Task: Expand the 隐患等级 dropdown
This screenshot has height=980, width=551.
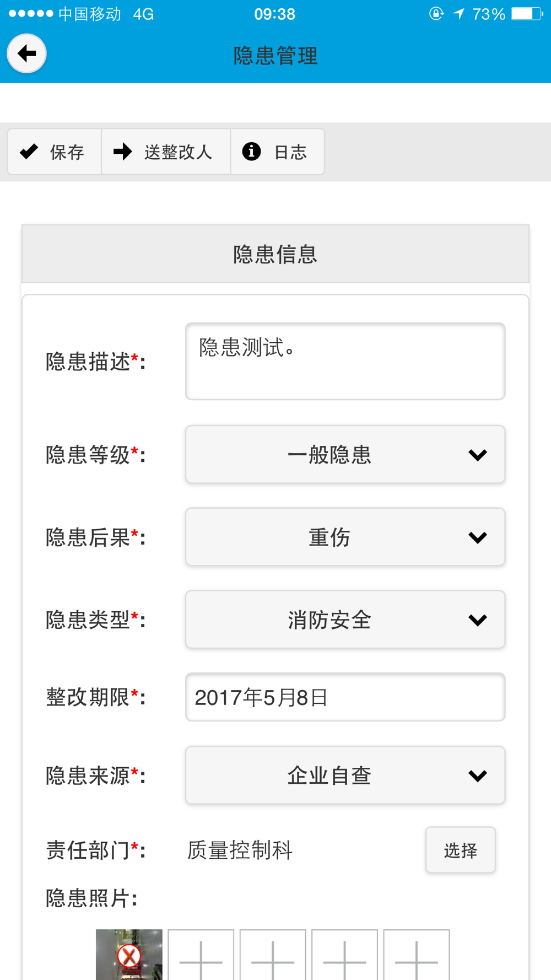Action: pos(345,455)
